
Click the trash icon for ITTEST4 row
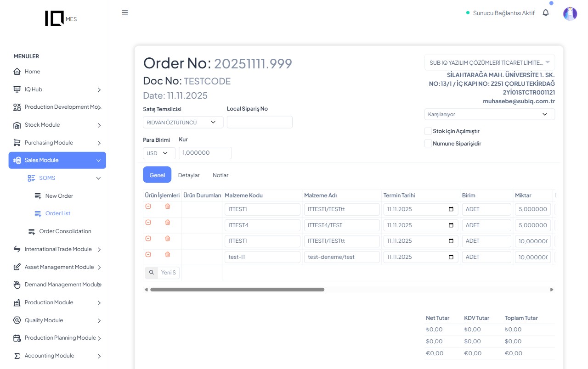pyautogui.click(x=168, y=223)
